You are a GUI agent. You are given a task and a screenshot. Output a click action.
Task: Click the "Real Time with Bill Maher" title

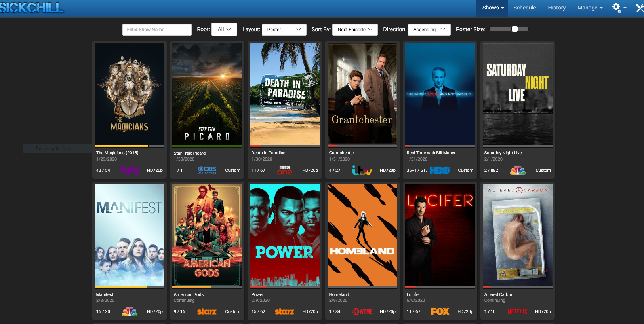pyautogui.click(x=431, y=153)
